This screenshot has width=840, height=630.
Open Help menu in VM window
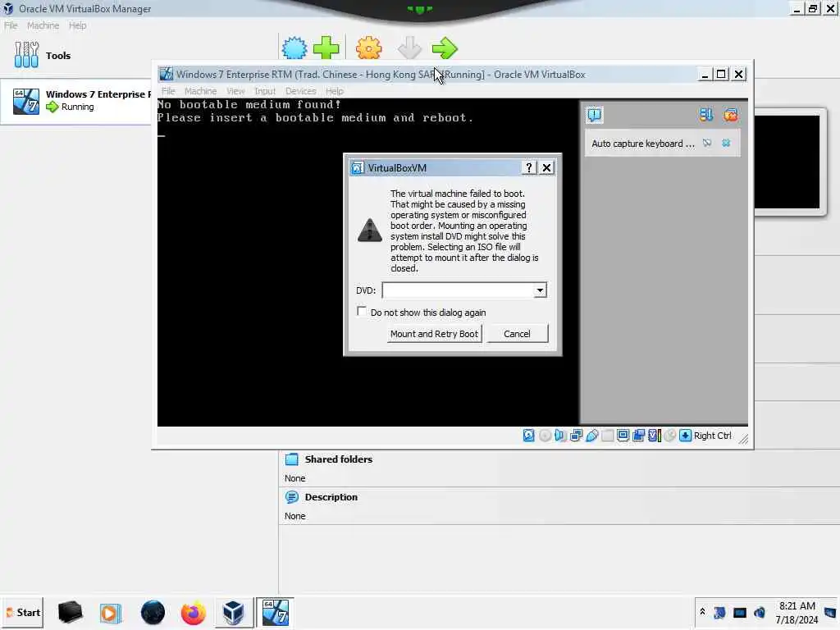[x=335, y=91]
